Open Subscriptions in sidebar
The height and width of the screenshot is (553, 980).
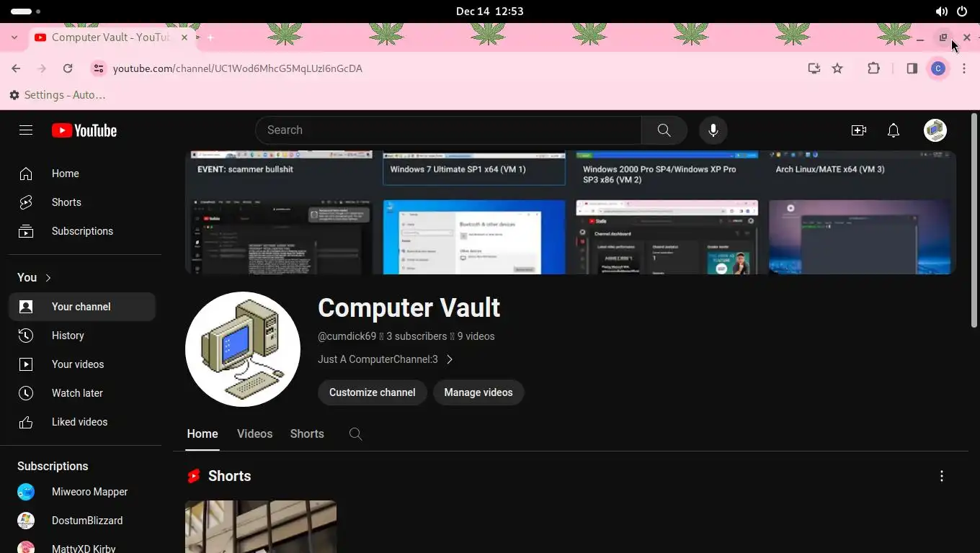(82, 231)
